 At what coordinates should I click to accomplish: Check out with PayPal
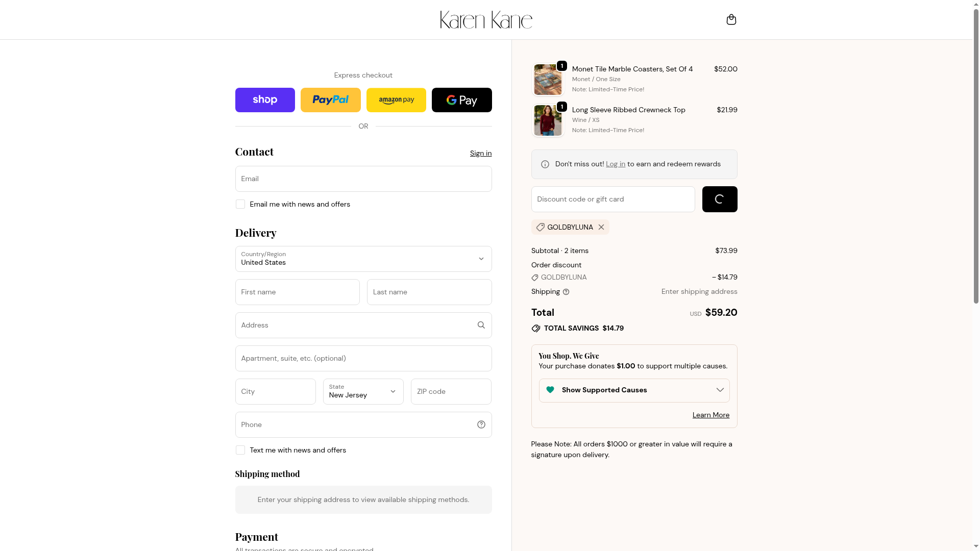tap(330, 100)
